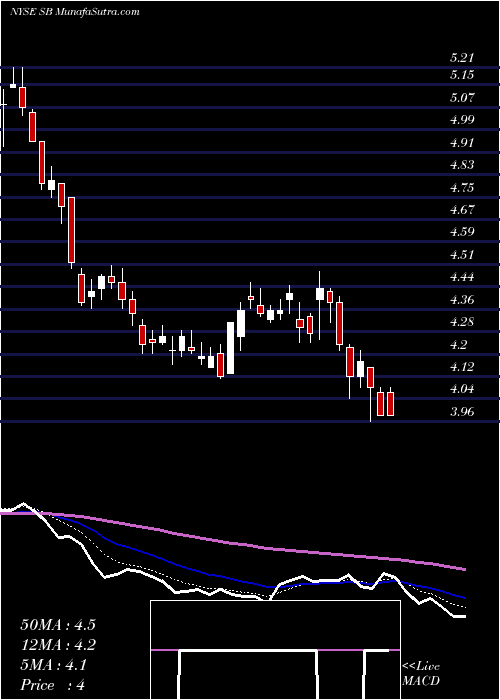500x700 pixels.
Task: Click the 12MA : 4.2 readout
Action: 58,645
